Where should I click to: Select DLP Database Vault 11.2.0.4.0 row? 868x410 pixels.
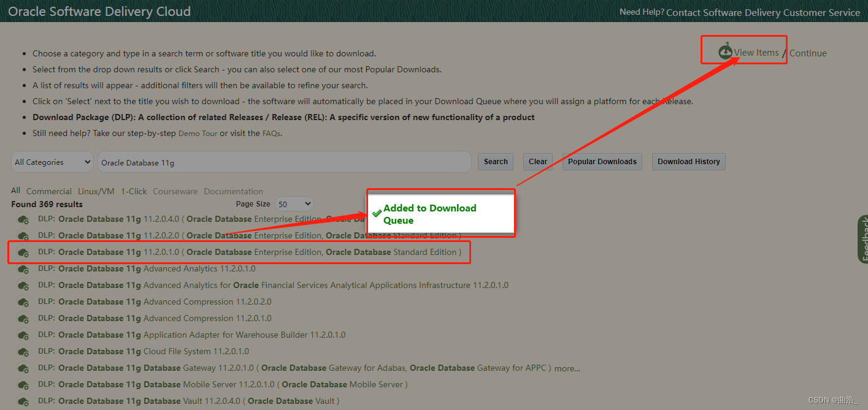tap(188, 401)
